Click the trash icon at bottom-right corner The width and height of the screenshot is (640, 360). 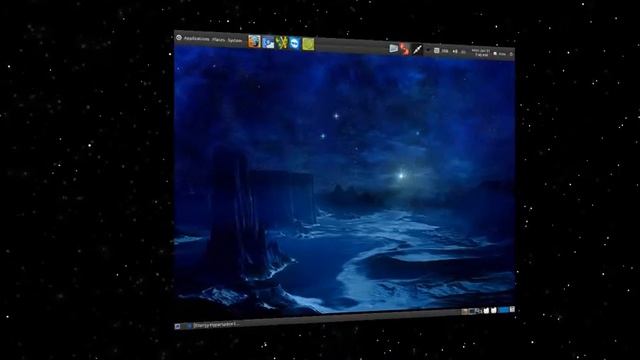(512, 310)
